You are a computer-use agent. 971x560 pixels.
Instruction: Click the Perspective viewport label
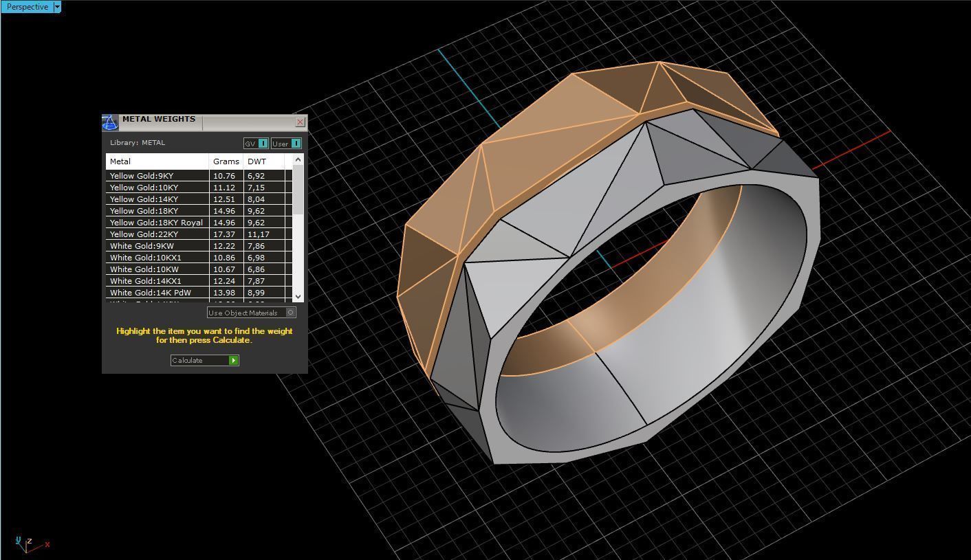(x=27, y=7)
